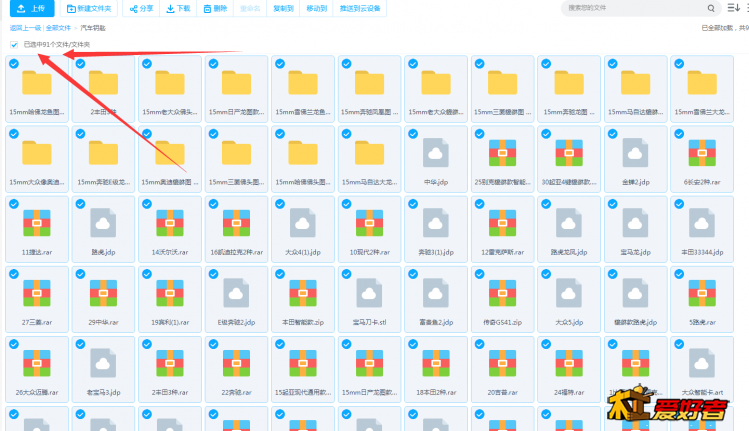Select the 本田智能款.zip archive icon
Image resolution: width=749 pixels, height=431 pixels.
click(x=303, y=293)
